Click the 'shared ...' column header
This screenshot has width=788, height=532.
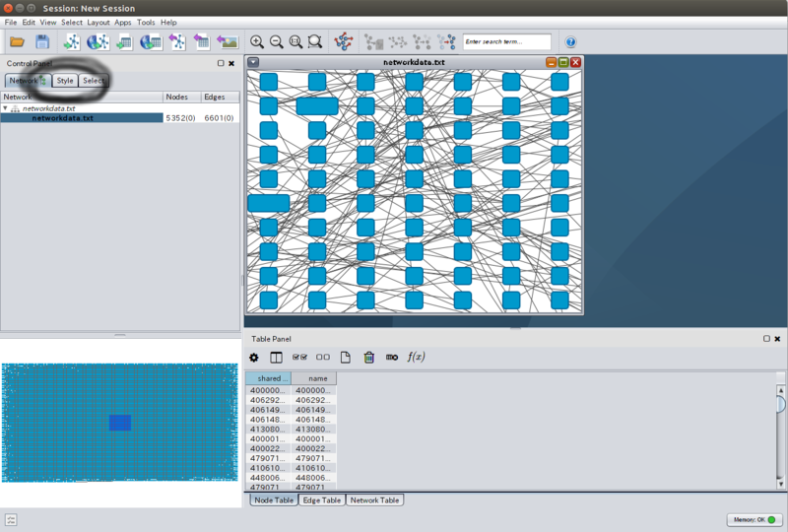(268, 378)
